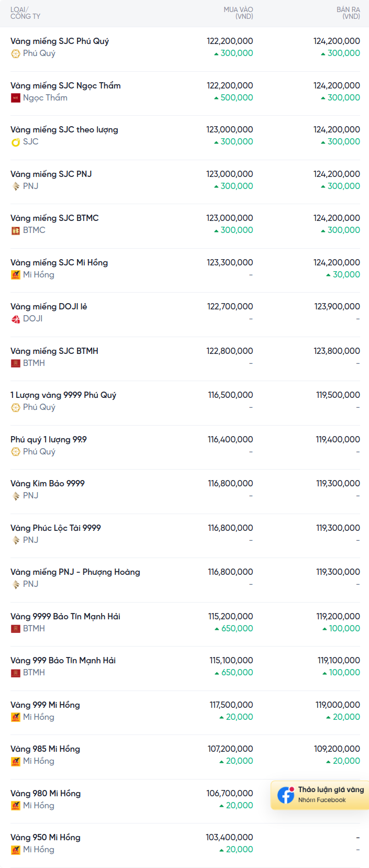Open Vàng miếng PNJ - Phượng Hoàng entry
The height and width of the screenshot is (868, 369).
(x=75, y=572)
